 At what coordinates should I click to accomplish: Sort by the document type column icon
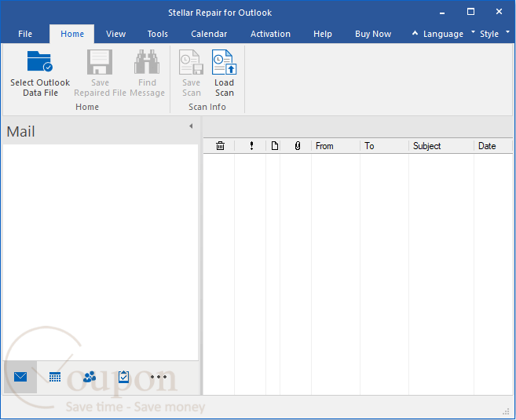coord(274,146)
